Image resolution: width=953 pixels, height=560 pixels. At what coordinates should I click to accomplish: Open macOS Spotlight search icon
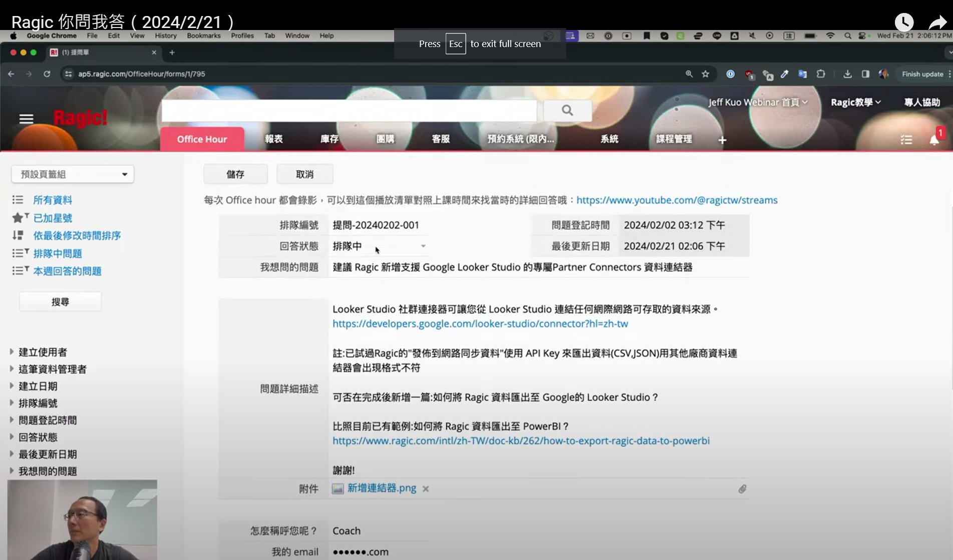(847, 36)
